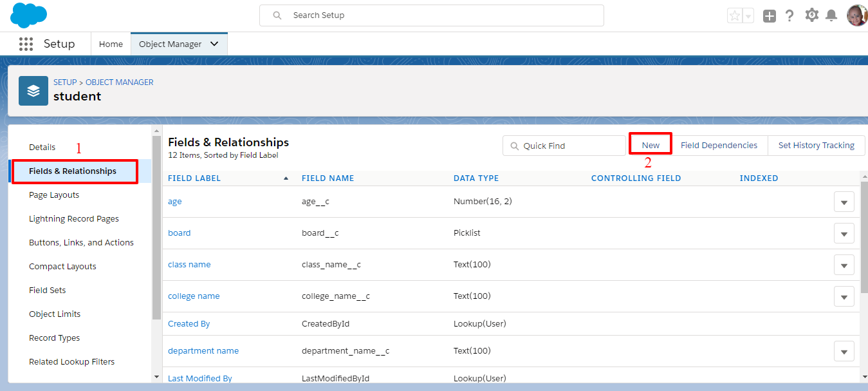Viewport: 868px width, 391px height.
Task: Click the New field button
Action: tap(650, 145)
